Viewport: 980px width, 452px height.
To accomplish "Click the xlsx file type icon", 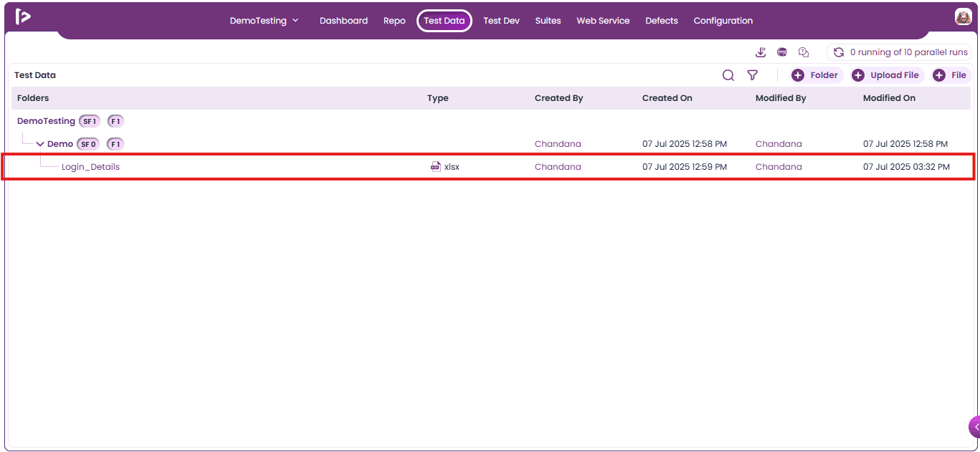I will click(x=436, y=167).
